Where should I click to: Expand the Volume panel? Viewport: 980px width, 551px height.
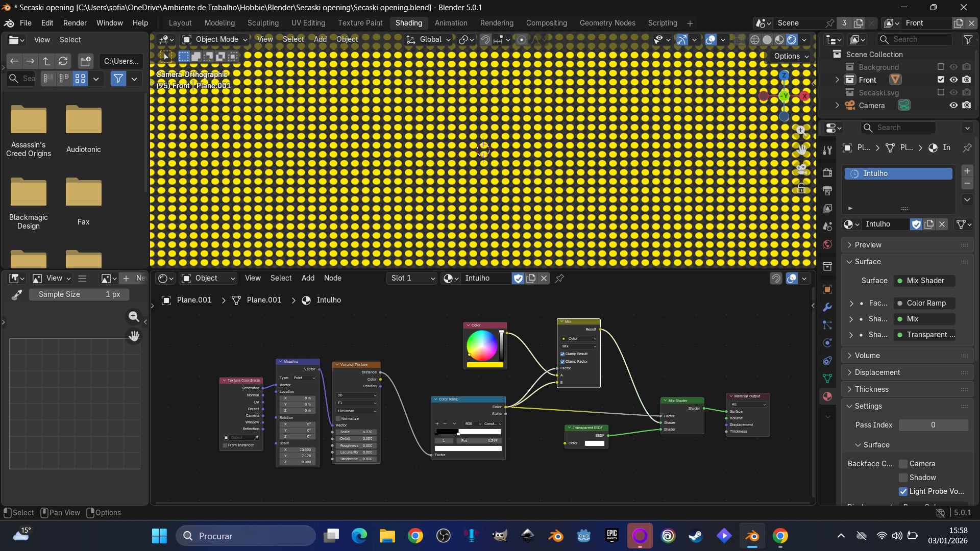pyautogui.click(x=867, y=356)
